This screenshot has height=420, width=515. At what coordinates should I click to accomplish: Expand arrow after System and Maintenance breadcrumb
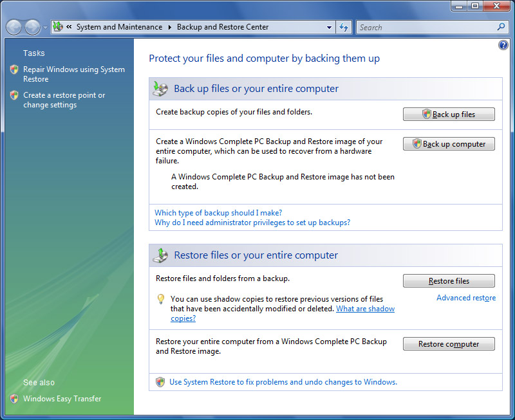tap(170, 27)
